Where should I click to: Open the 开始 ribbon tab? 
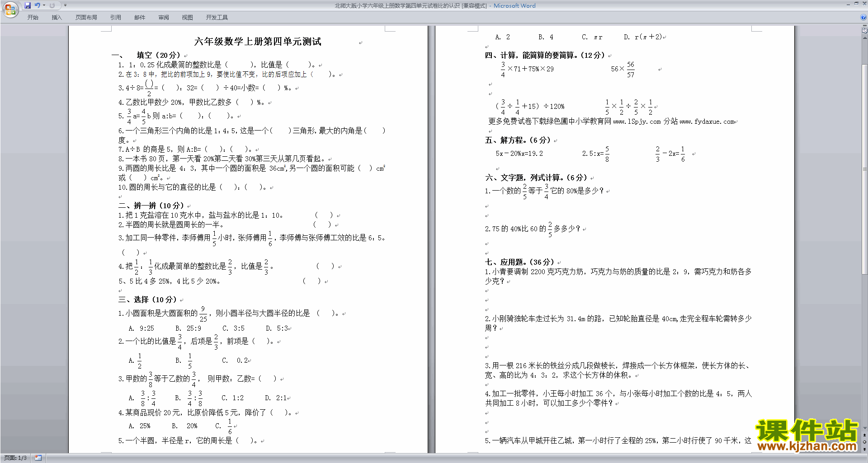point(33,18)
